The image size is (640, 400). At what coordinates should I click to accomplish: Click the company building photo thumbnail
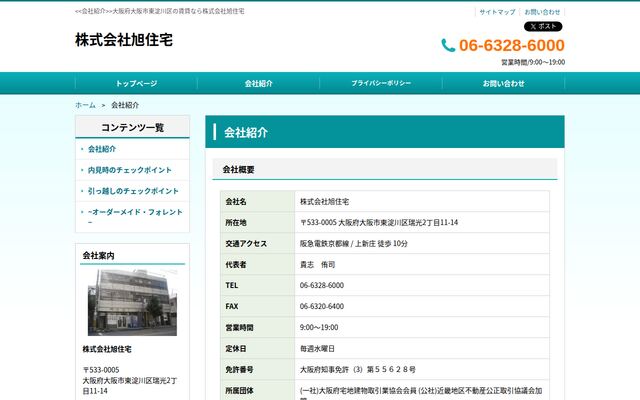[132, 302]
